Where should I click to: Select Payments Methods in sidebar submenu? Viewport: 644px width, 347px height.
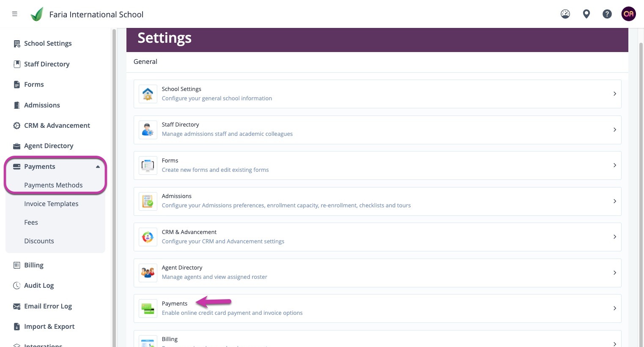coord(53,185)
